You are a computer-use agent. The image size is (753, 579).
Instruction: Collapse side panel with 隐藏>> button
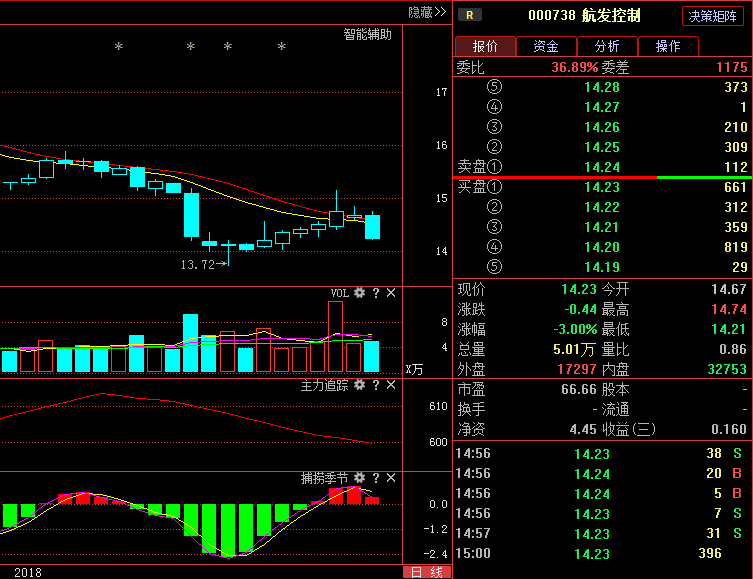427,12
